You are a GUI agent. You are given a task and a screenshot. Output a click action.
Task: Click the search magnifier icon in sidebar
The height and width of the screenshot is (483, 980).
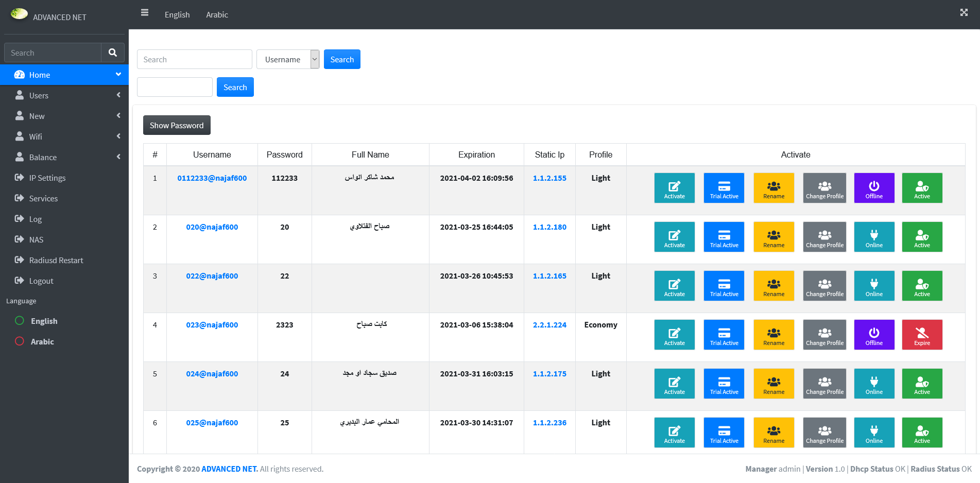pos(113,52)
